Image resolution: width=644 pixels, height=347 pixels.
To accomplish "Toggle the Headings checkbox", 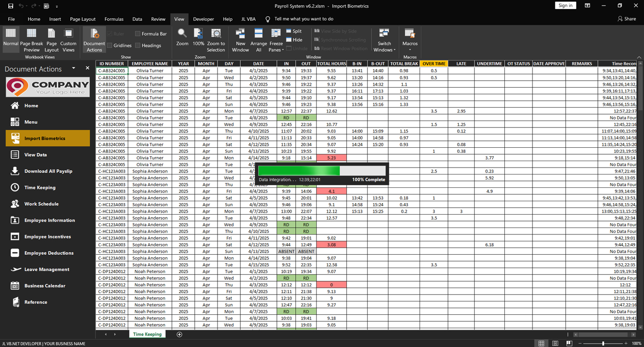I will click(x=138, y=45).
